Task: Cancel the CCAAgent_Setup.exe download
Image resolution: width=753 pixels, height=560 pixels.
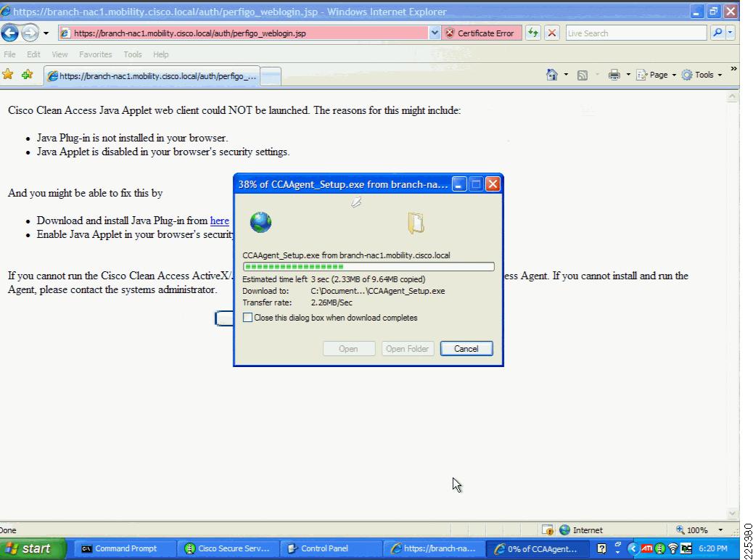Action: click(x=466, y=349)
